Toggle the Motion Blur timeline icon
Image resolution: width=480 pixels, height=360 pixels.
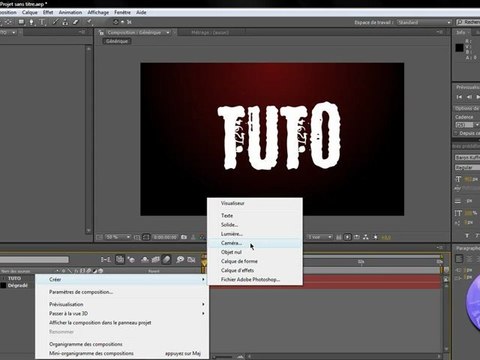pos(166,259)
